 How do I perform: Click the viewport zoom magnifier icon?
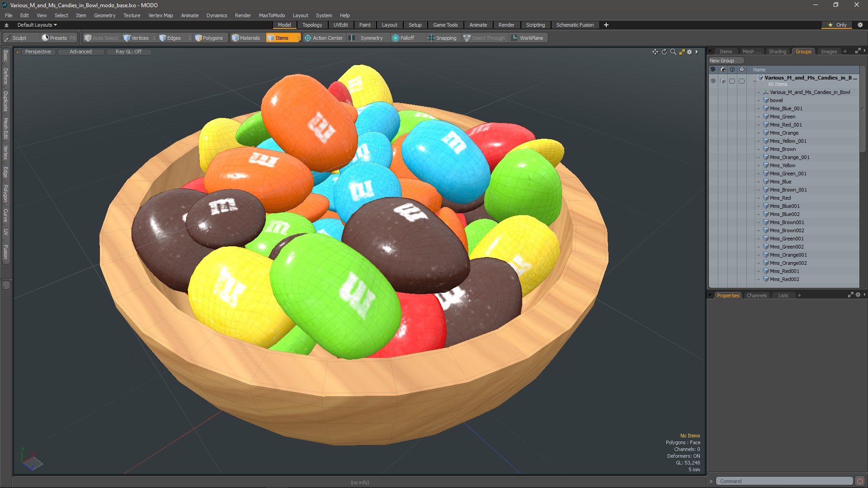673,52
